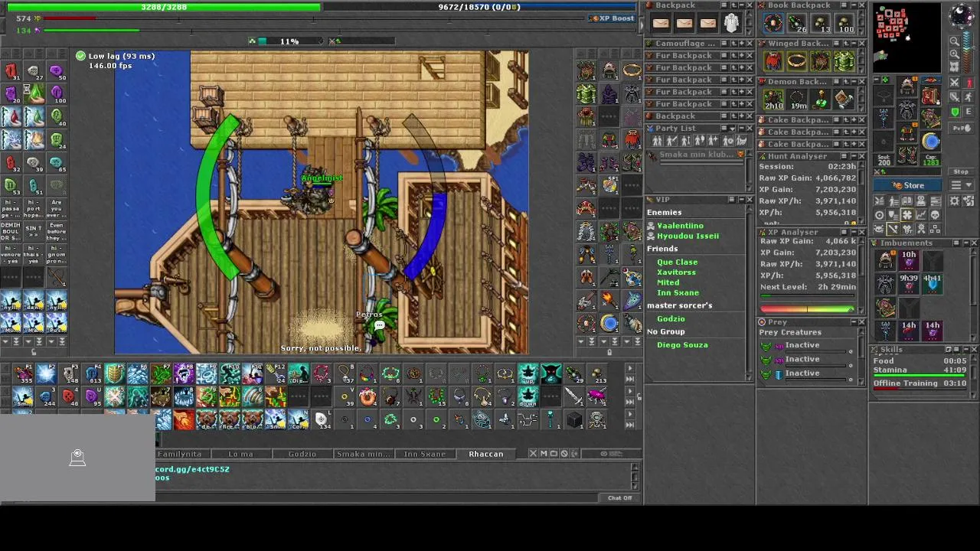This screenshot has height=551, width=980.
Task: Open the gear options icon in sidebar
Action: coord(954,201)
